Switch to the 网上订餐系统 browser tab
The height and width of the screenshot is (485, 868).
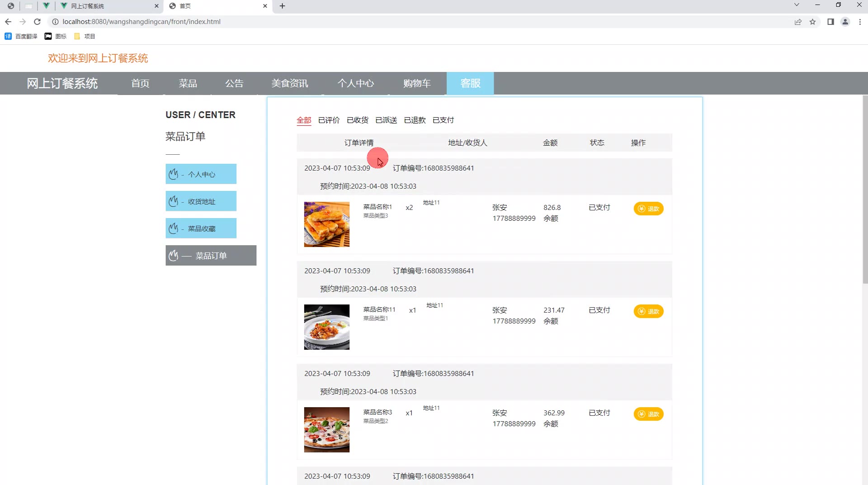[x=108, y=6]
